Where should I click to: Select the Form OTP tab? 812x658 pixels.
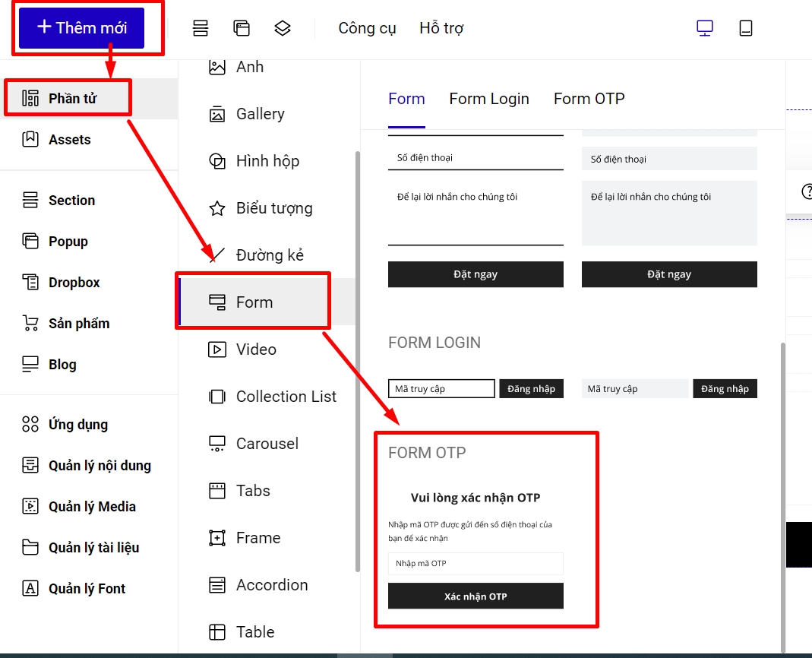click(x=589, y=99)
